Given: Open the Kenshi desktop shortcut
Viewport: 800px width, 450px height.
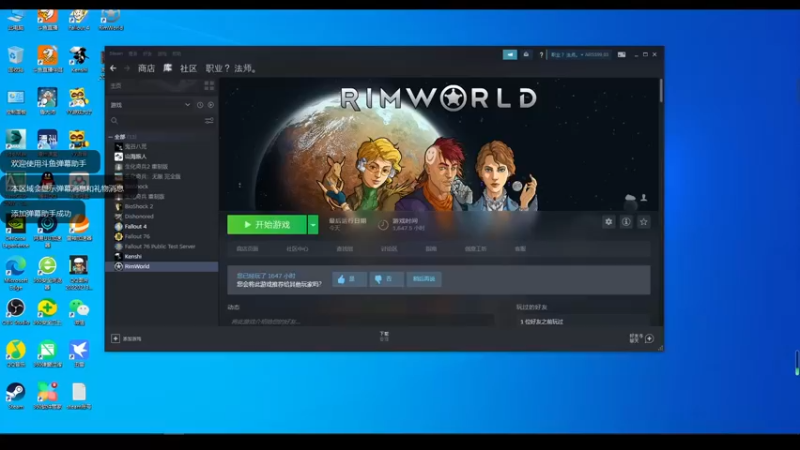Looking at the screenshot, I should [79, 59].
